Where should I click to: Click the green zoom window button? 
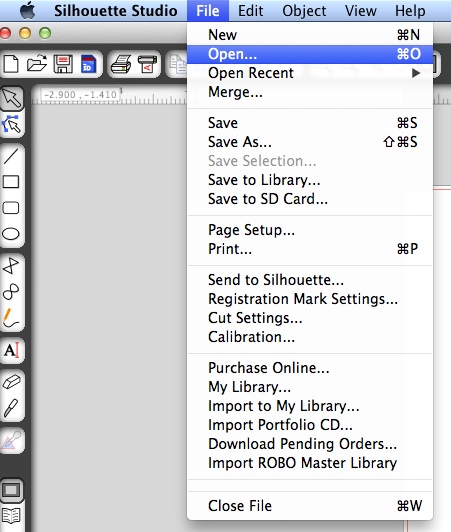[45, 33]
